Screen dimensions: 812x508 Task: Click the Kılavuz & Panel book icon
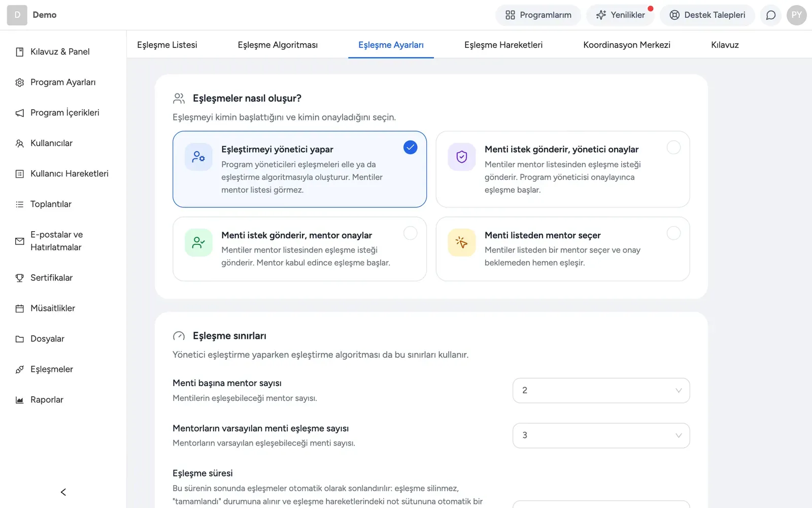[20, 52]
